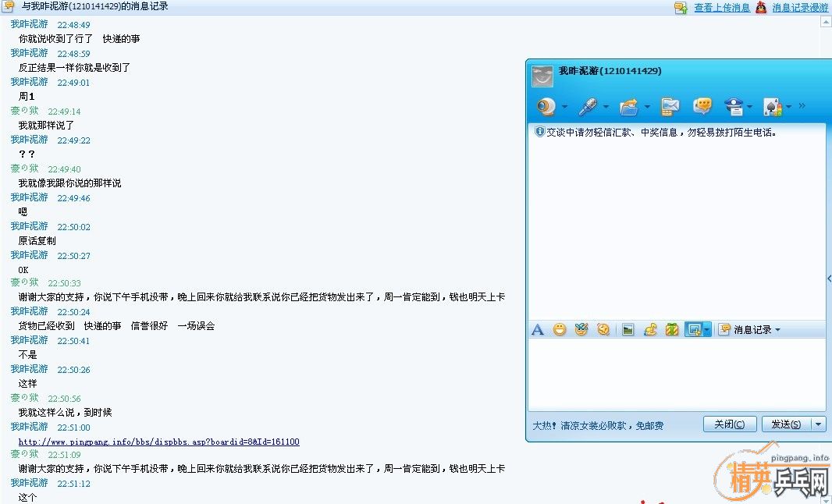Screen dimensions: 832x504
Task: Click the send picture icon
Action: (x=628, y=330)
